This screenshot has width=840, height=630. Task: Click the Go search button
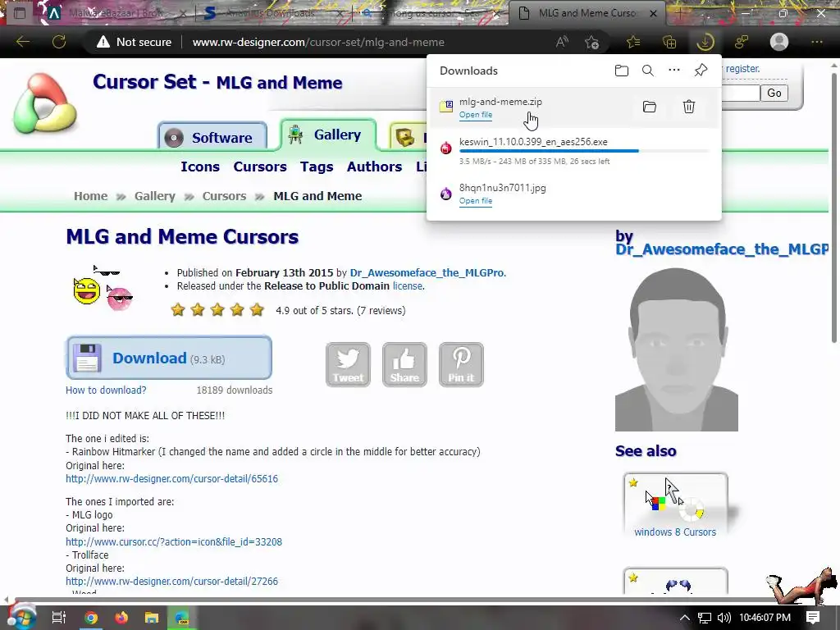point(774,94)
